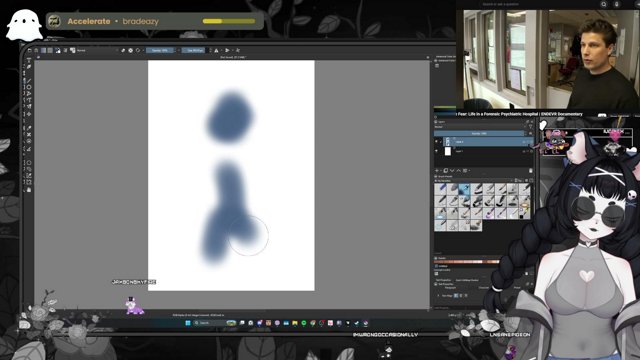
Task: Delete the layer with trash icon
Action: click(531, 171)
